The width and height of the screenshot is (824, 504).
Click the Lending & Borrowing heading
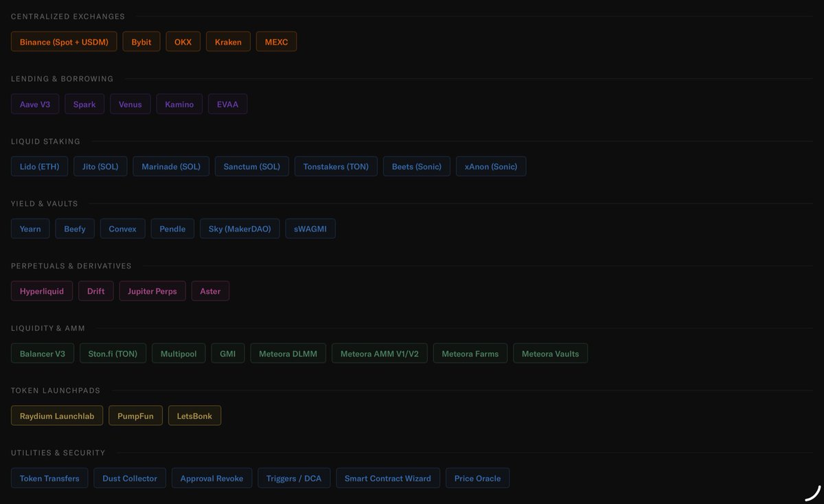62,79
